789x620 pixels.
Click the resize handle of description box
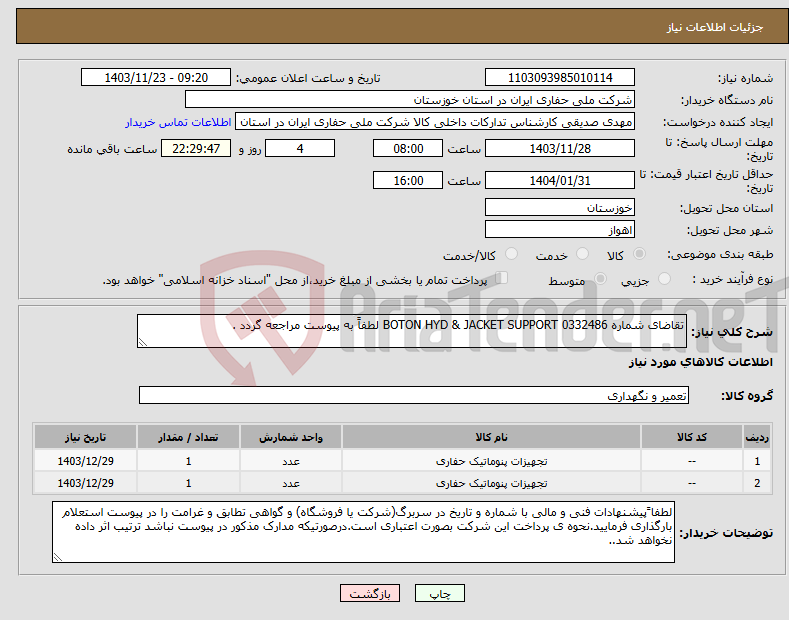tap(143, 343)
